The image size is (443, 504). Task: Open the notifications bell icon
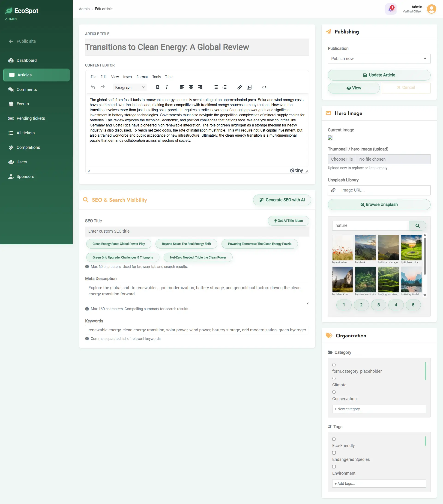tap(390, 9)
